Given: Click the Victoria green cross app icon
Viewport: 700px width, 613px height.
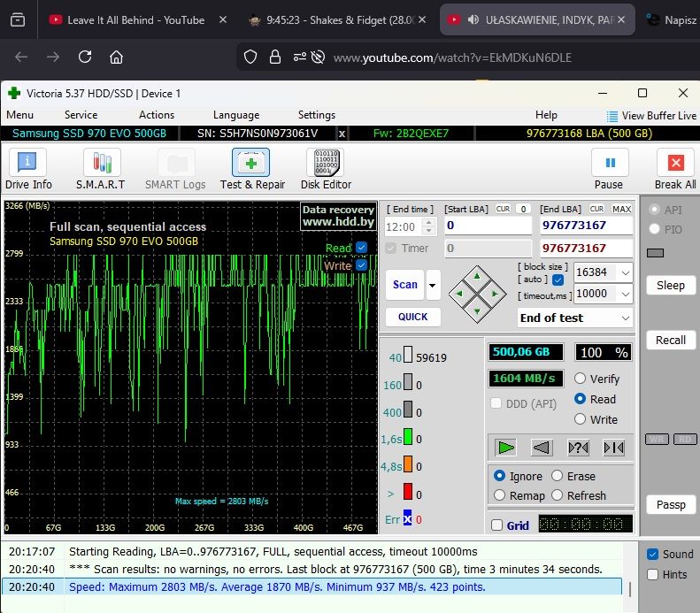Looking at the screenshot, I should (14, 93).
